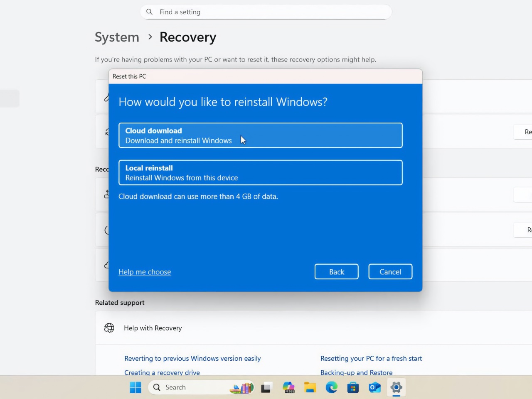The height and width of the screenshot is (399, 532).
Task: Click the globe icon beside Help with Recovery
Action: pyautogui.click(x=109, y=328)
